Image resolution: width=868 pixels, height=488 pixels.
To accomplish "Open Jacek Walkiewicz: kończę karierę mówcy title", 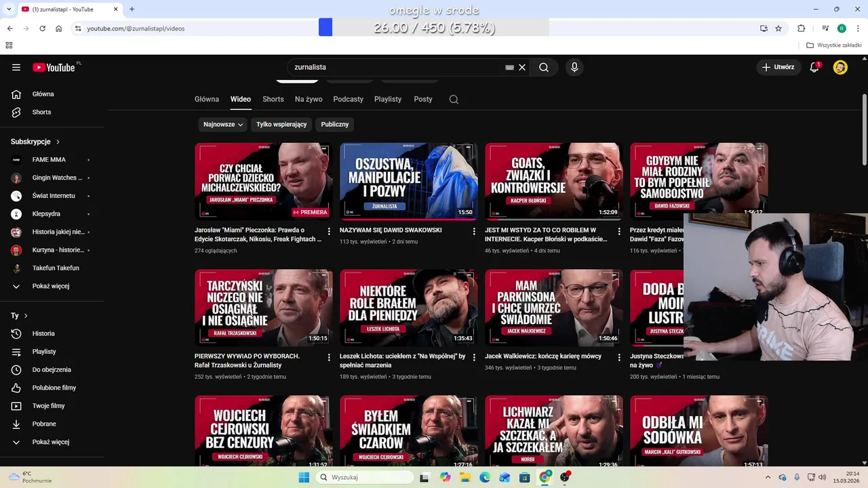I will (x=543, y=356).
